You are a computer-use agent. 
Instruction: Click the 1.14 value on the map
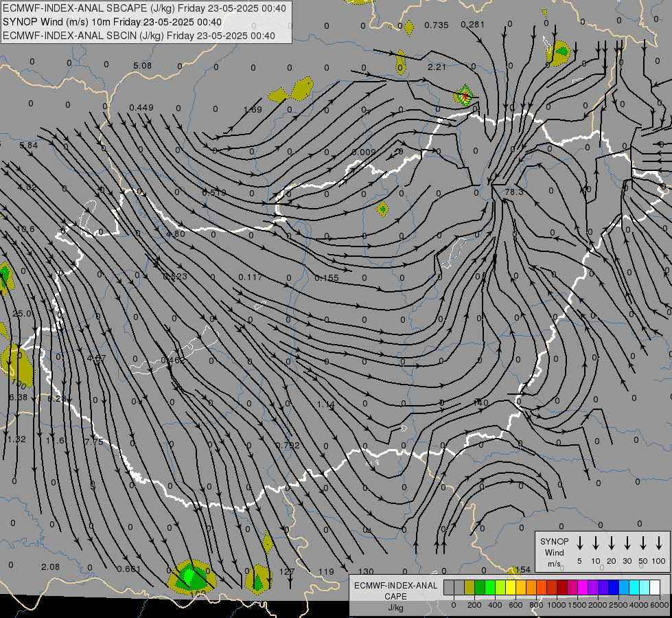click(x=326, y=404)
